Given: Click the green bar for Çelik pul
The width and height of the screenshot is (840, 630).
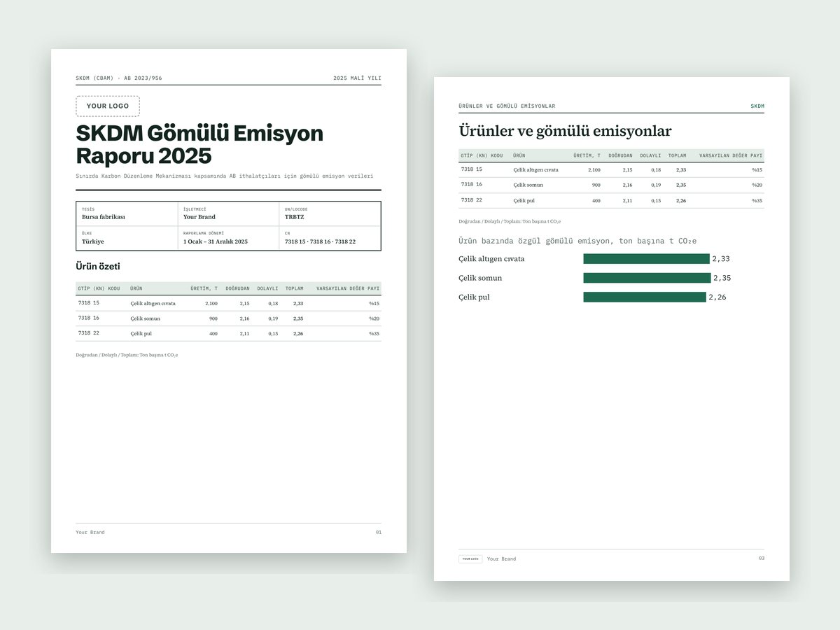Looking at the screenshot, I should pos(645,297).
